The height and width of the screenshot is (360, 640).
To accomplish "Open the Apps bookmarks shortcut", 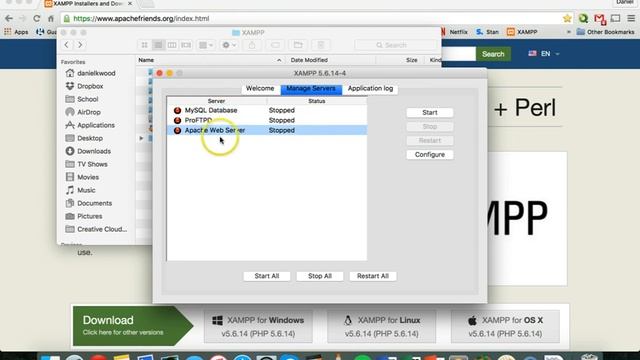I will coord(16,32).
